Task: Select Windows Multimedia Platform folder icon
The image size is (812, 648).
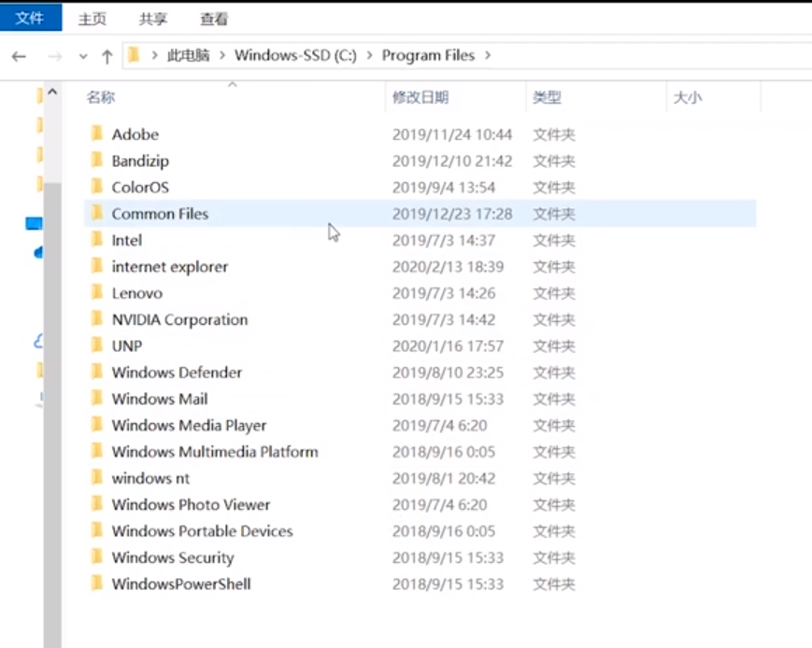Action: coord(97,451)
